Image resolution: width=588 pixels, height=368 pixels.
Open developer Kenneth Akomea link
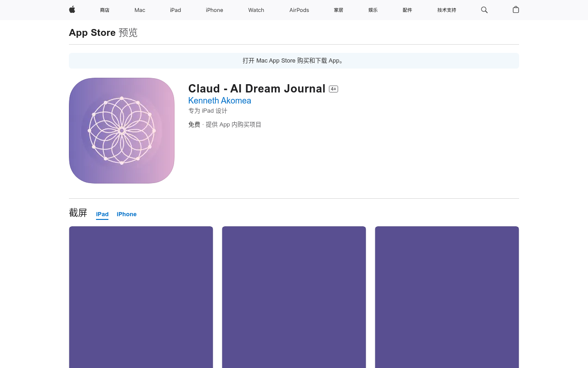coord(220,101)
